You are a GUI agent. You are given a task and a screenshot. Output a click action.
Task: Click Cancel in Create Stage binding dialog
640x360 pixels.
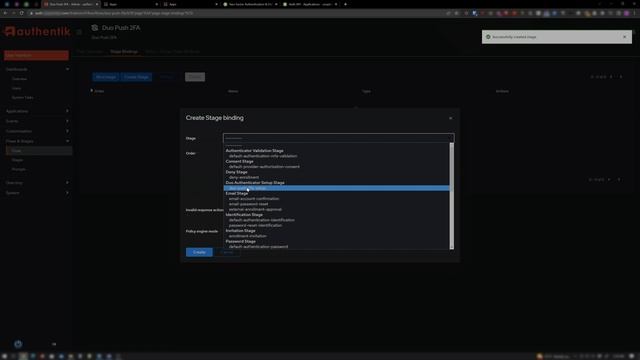click(228, 252)
